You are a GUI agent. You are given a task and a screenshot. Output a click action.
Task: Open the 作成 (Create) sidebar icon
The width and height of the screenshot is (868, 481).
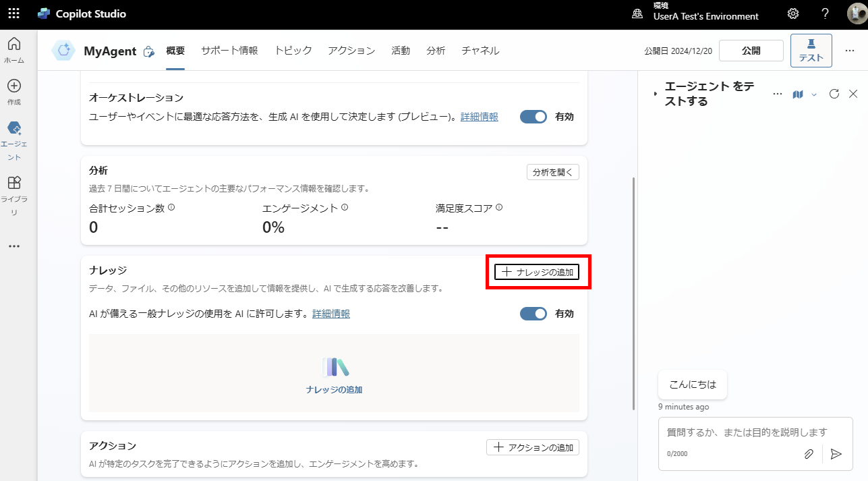pos(13,85)
